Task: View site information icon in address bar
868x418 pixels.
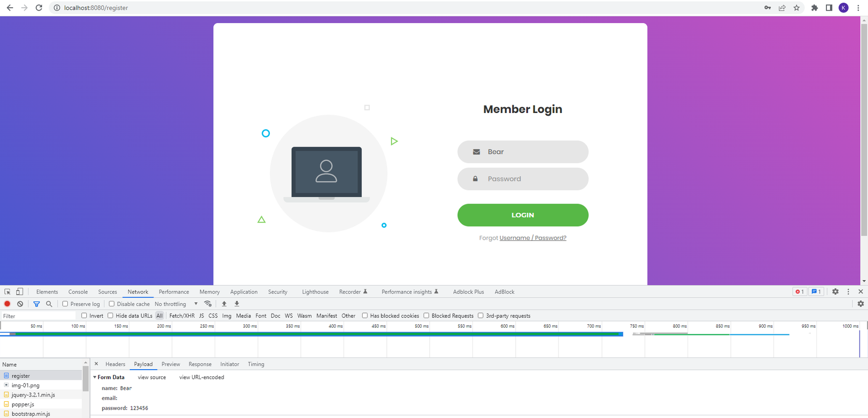Action: click(57, 8)
